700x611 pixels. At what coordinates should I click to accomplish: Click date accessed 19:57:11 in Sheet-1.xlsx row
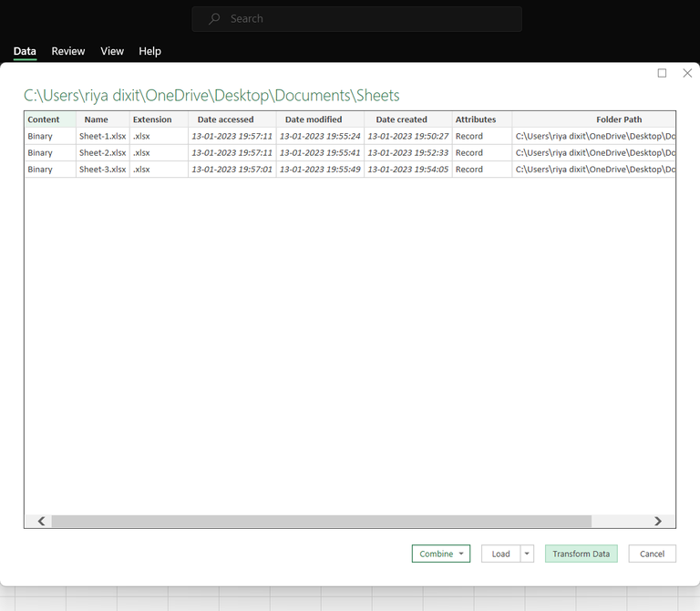pyautogui.click(x=232, y=136)
